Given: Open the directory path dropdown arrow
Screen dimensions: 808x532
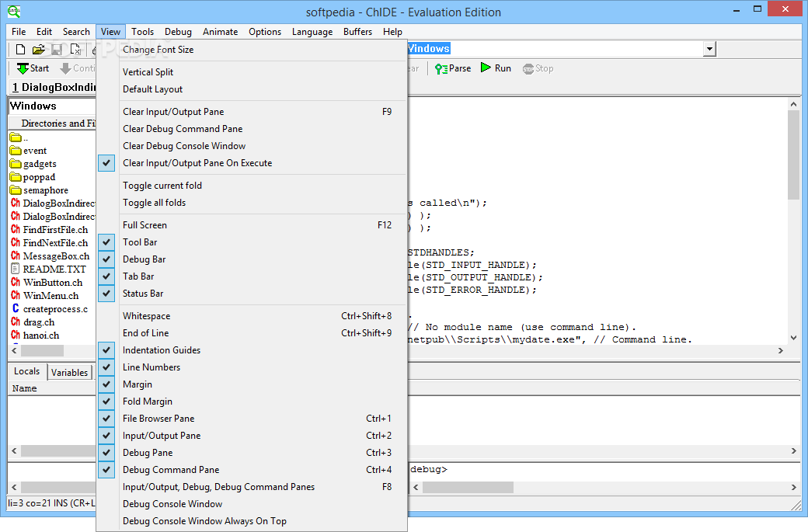Looking at the screenshot, I should pos(709,49).
